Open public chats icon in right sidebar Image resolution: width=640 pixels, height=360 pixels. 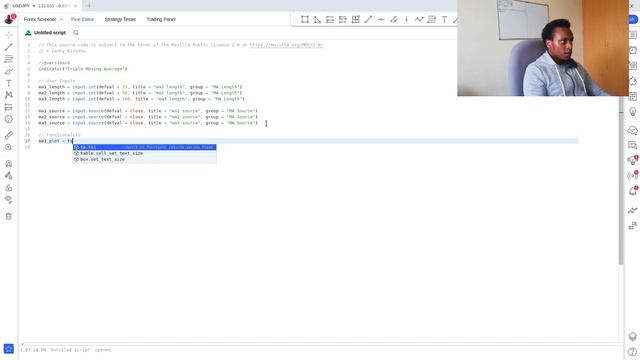click(x=633, y=131)
